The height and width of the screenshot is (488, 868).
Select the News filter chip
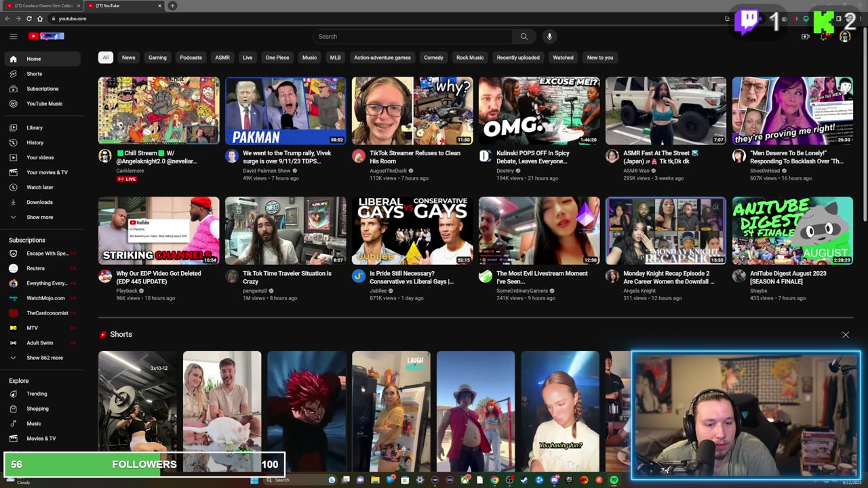(128, 58)
